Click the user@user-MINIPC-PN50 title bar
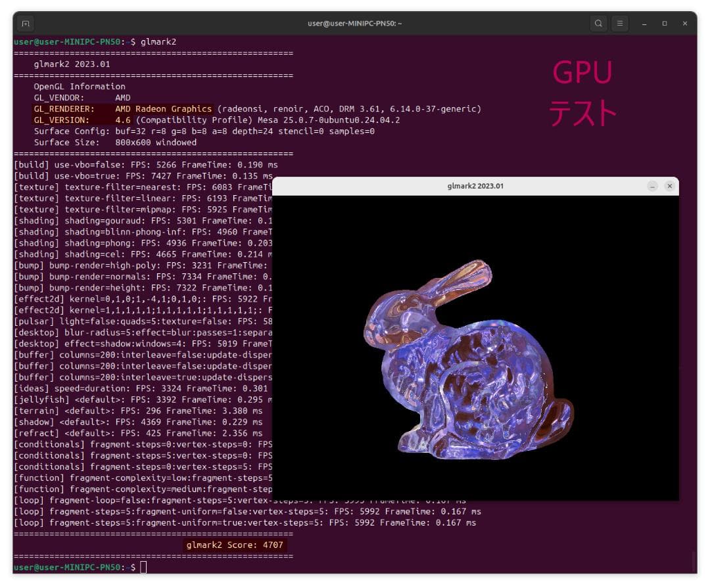This screenshot has height=588, width=710. pyautogui.click(x=355, y=23)
